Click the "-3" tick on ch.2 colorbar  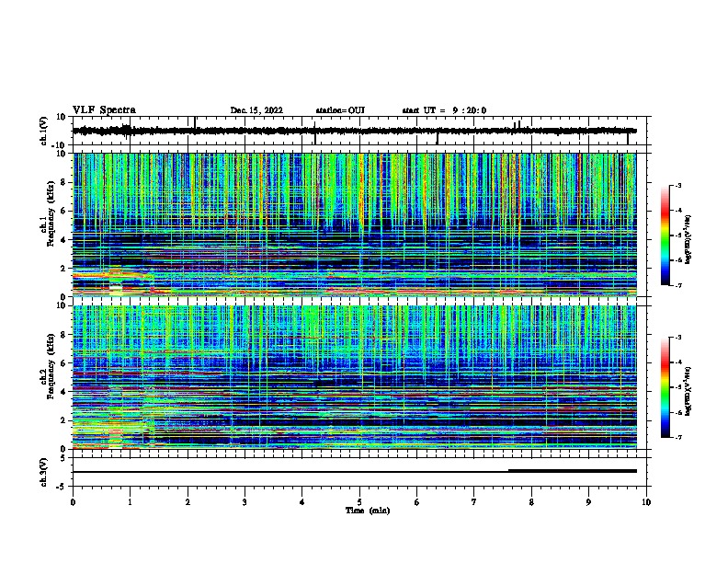[x=677, y=338]
